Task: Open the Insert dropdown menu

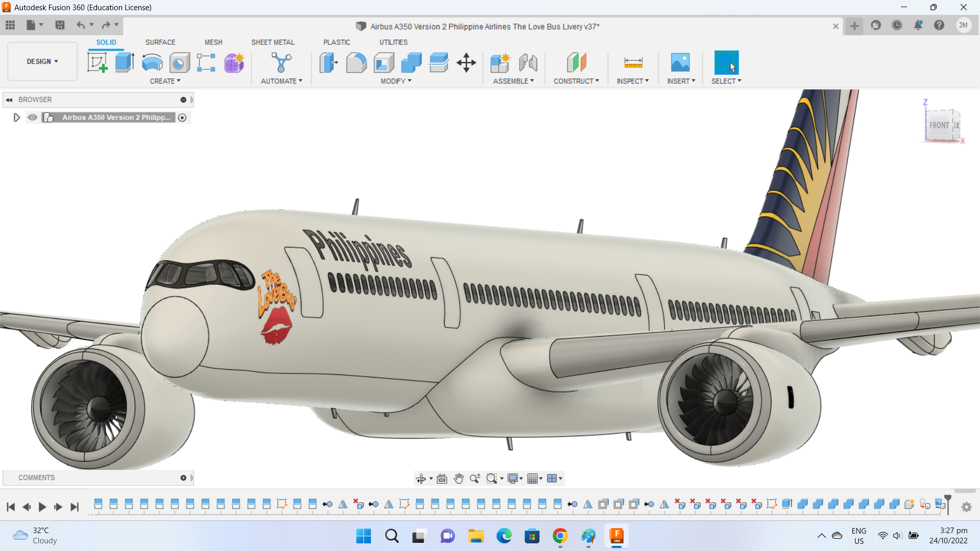Action: pyautogui.click(x=681, y=81)
